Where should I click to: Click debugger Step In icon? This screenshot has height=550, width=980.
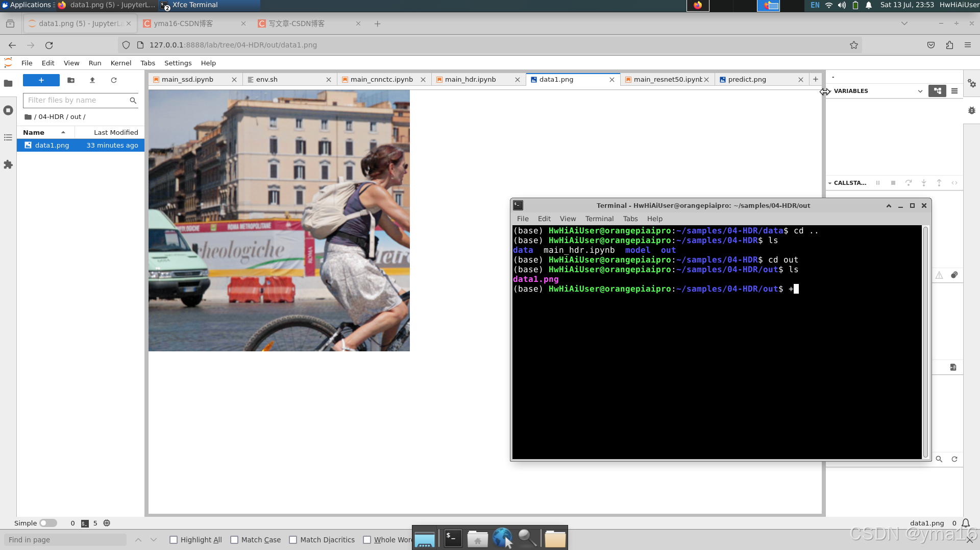click(x=924, y=183)
